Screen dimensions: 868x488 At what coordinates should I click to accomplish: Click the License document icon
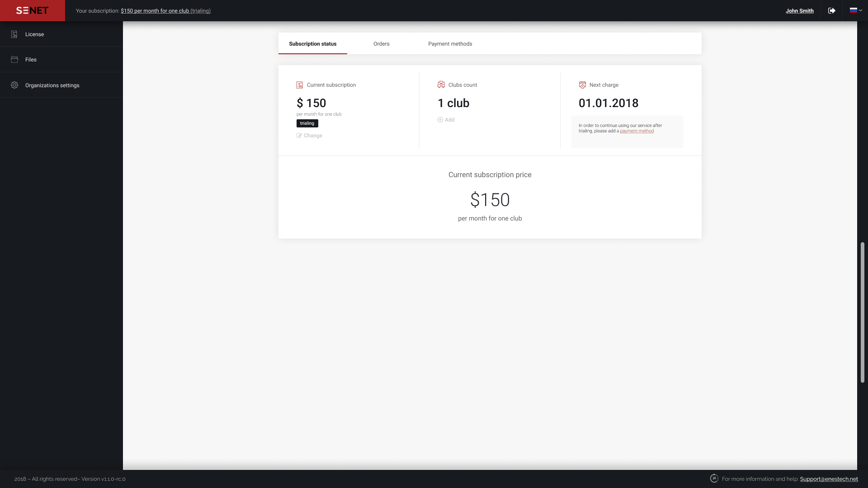coord(14,34)
